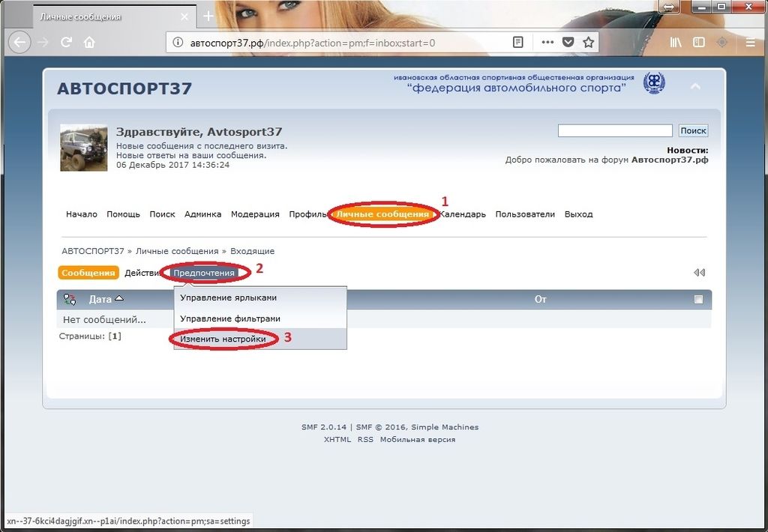768x532 pixels.
Task: Open the XHTML footer link
Action: tap(337, 440)
